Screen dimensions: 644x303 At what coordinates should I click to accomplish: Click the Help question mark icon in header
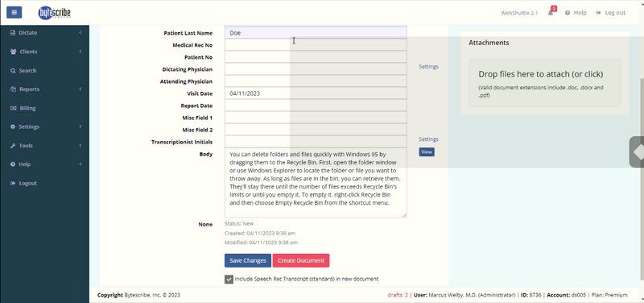568,13
